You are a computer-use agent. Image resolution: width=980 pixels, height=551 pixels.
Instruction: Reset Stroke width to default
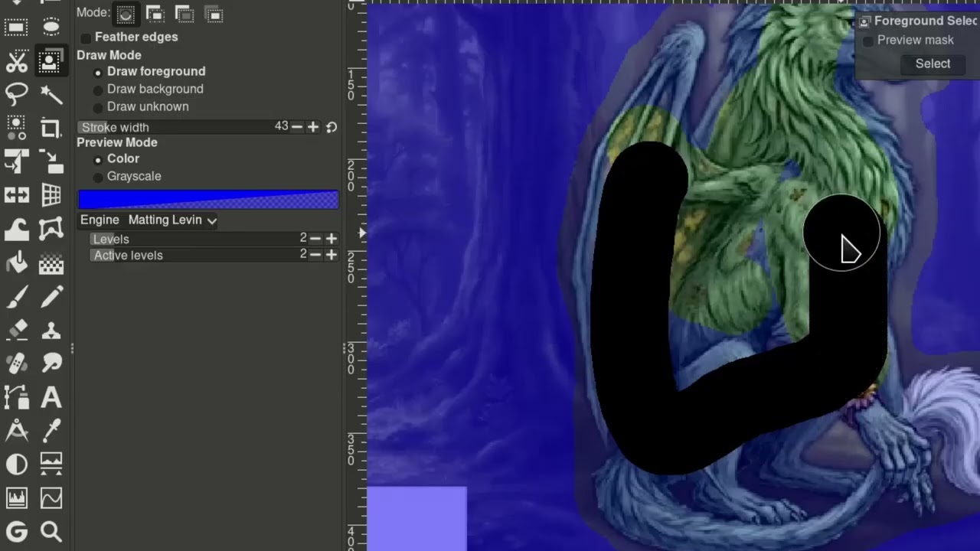pyautogui.click(x=332, y=127)
